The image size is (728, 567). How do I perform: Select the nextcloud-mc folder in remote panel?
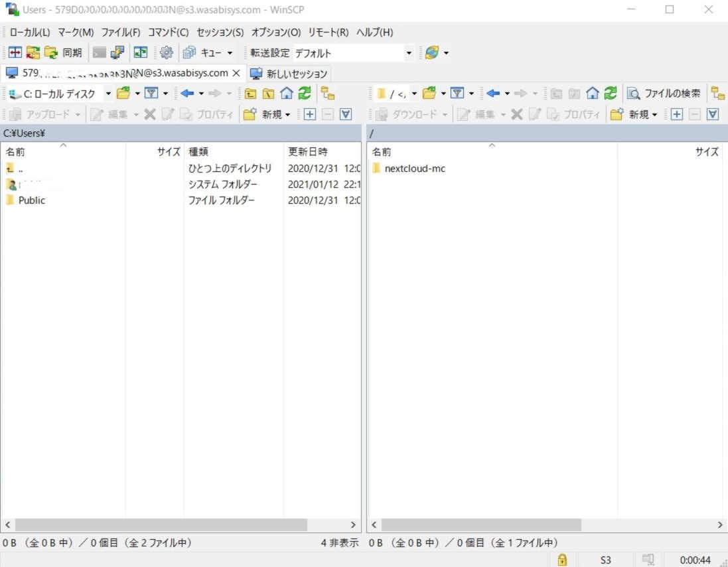coord(415,168)
